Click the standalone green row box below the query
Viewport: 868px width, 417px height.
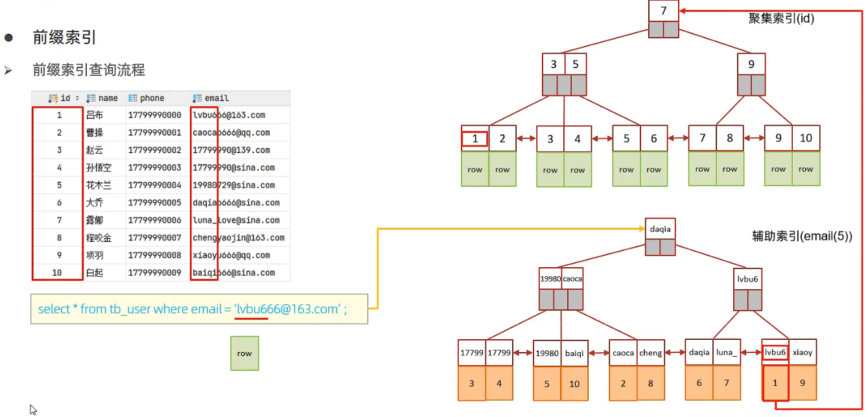(244, 353)
